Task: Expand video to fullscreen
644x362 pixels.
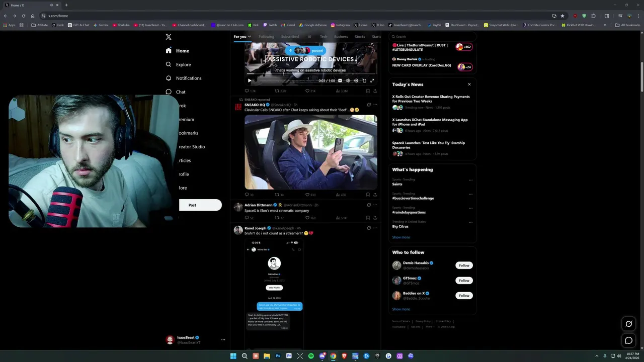Action: pyautogui.click(x=372, y=80)
